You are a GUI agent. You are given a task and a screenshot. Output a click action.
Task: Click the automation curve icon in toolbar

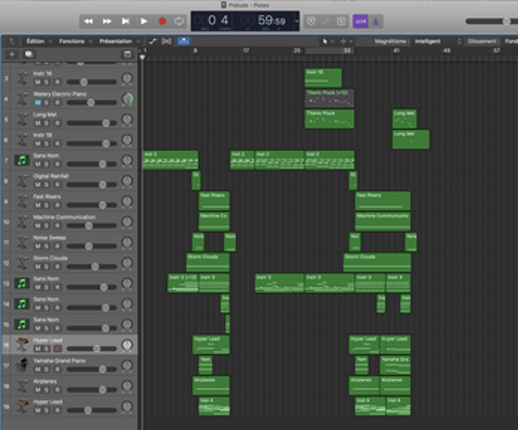[x=153, y=41]
